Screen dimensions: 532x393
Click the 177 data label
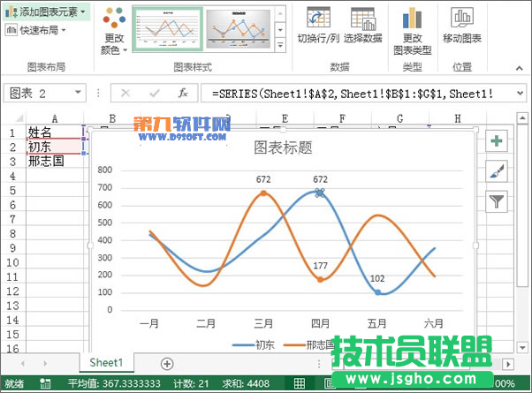(320, 266)
